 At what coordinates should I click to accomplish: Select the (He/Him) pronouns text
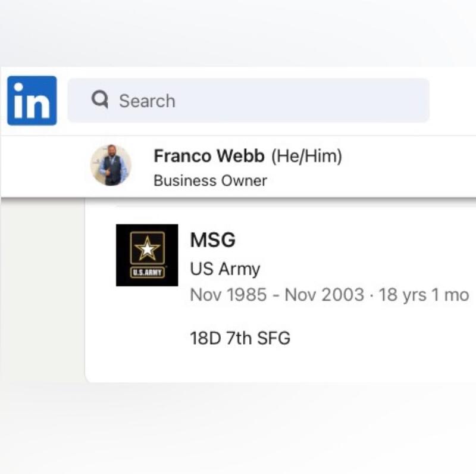tap(306, 156)
